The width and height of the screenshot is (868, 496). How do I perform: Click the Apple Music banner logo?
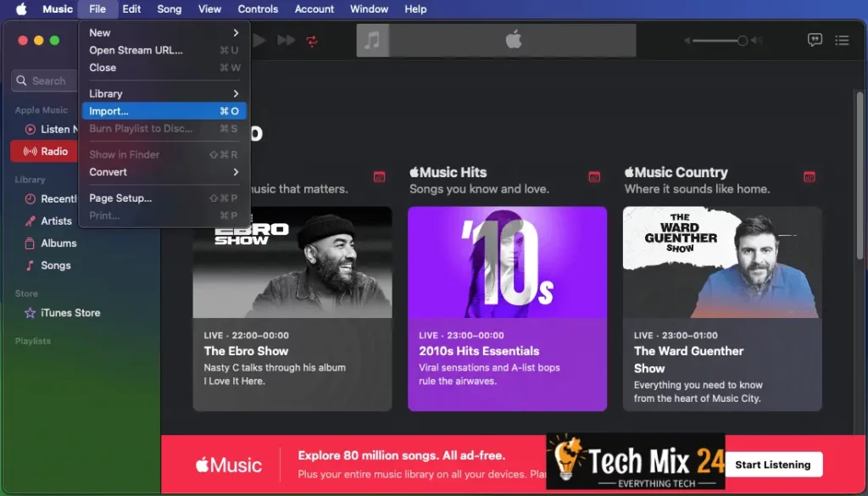pyautogui.click(x=229, y=465)
